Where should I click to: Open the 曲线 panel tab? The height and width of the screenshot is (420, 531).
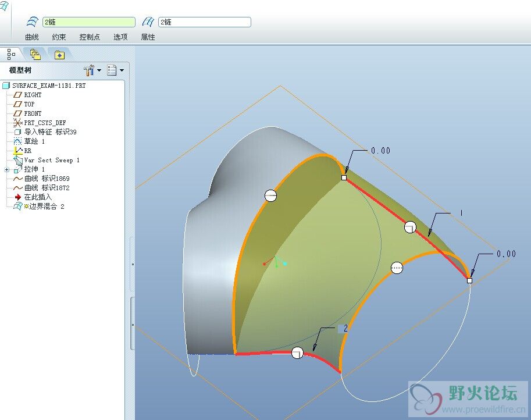pos(32,37)
